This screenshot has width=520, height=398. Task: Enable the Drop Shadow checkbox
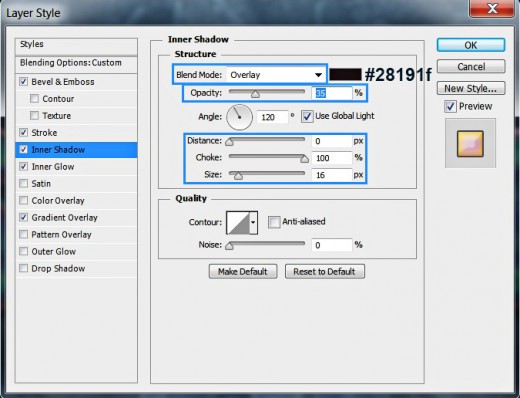pos(23,268)
